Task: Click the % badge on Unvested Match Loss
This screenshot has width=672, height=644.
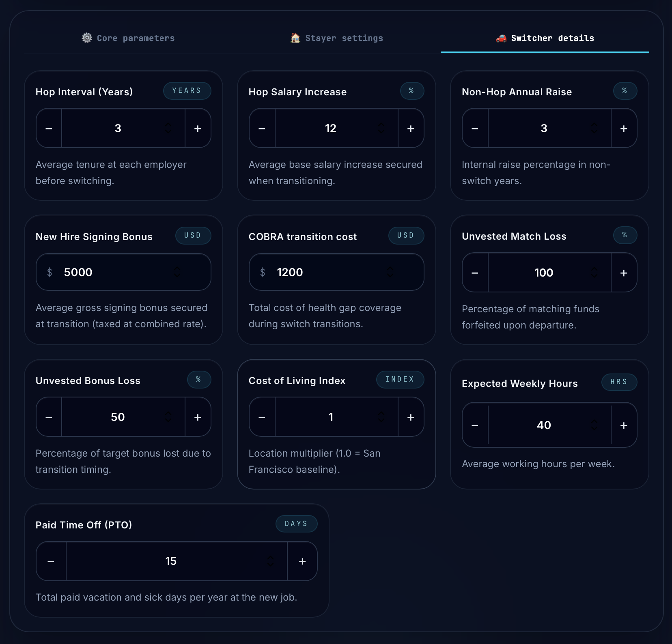Action: pyautogui.click(x=625, y=235)
